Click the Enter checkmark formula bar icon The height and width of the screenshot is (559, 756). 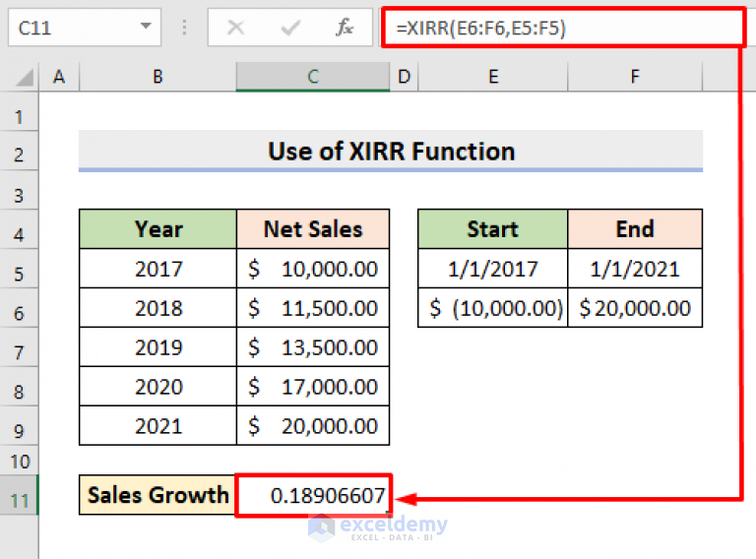pos(290,28)
